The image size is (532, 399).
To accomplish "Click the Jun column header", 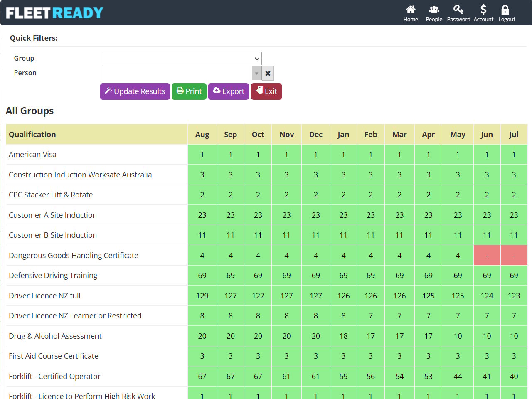I will 487,134.
